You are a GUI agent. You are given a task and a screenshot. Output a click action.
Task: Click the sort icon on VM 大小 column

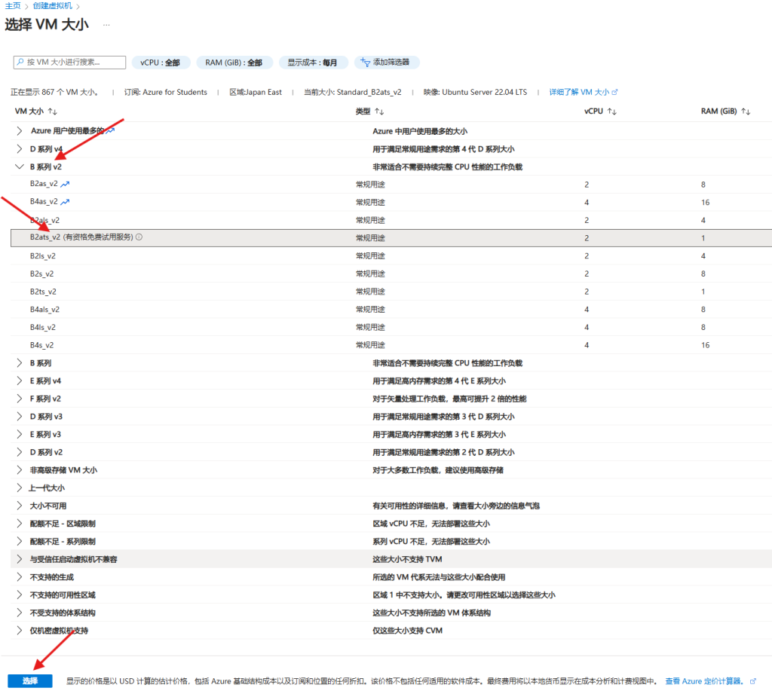[x=53, y=112]
